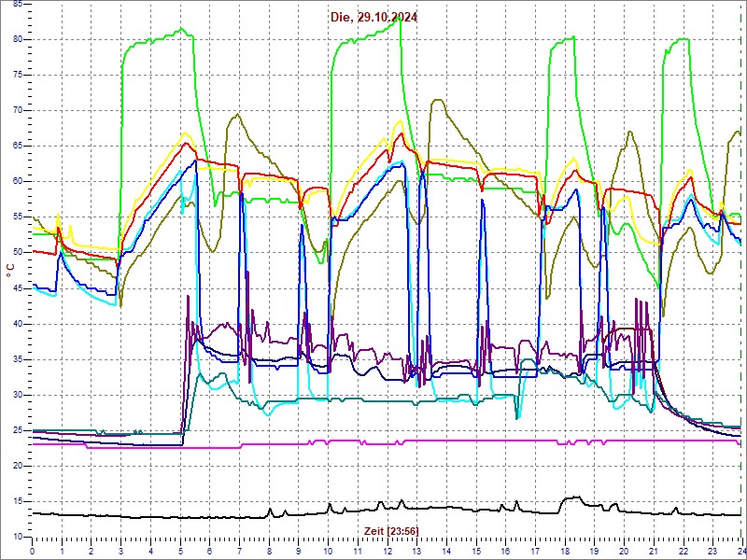
Task: Click hour 10 on the time axis
Action: [328, 551]
